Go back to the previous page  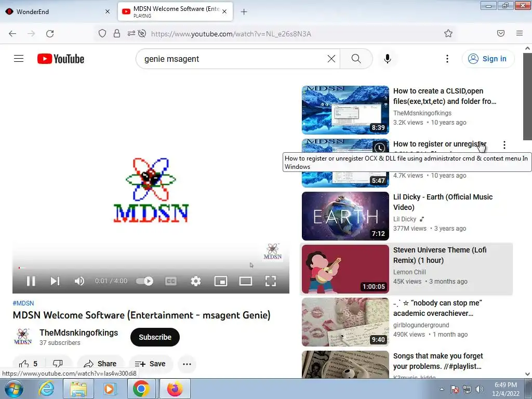[12, 33]
